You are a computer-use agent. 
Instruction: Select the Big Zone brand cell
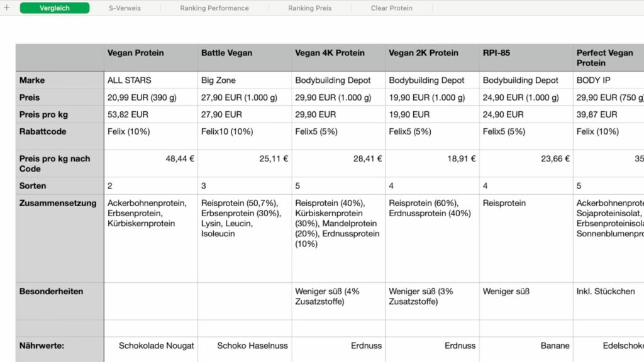245,80
